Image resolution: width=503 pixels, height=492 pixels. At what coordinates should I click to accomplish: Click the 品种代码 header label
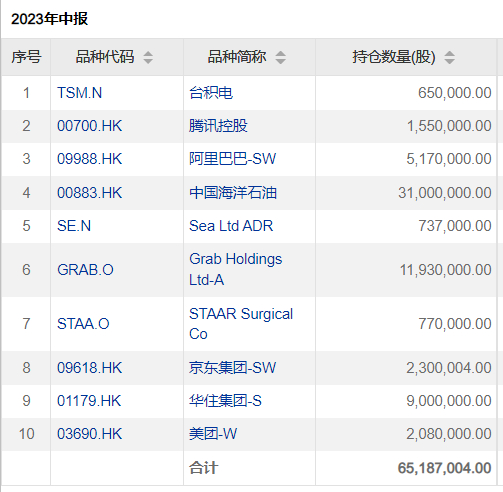(105, 57)
